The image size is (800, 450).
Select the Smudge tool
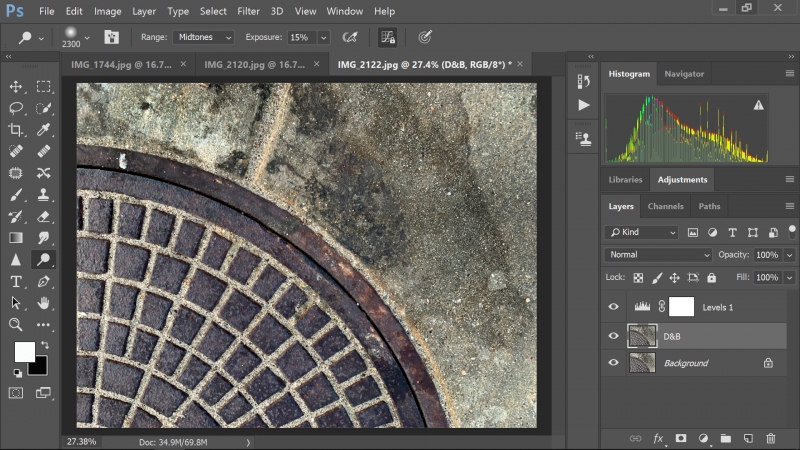click(x=43, y=238)
